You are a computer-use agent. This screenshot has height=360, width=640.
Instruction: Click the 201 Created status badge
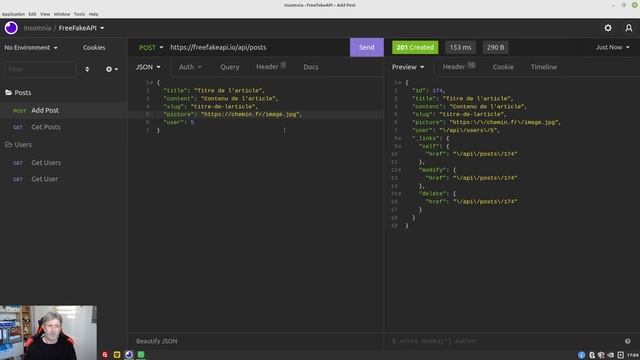pyautogui.click(x=415, y=47)
